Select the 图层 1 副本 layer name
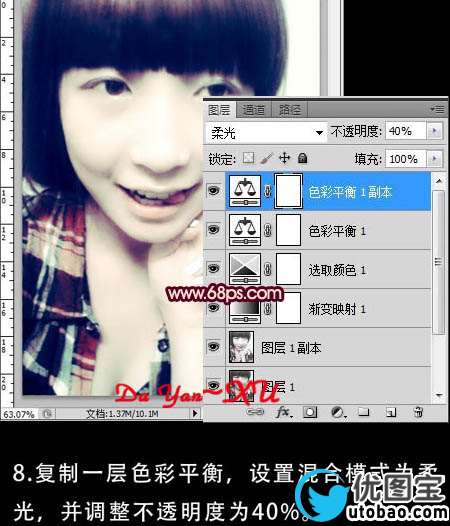This screenshot has width=450, height=526. pos(291,348)
